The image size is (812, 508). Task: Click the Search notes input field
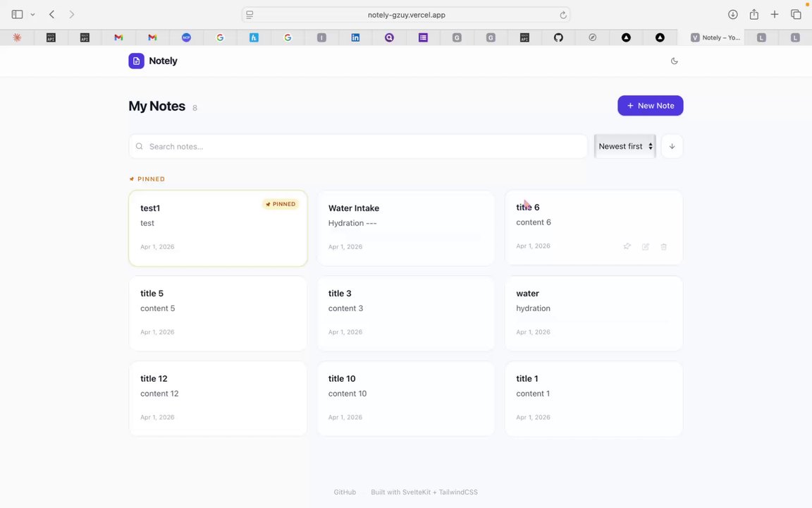(x=358, y=146)
